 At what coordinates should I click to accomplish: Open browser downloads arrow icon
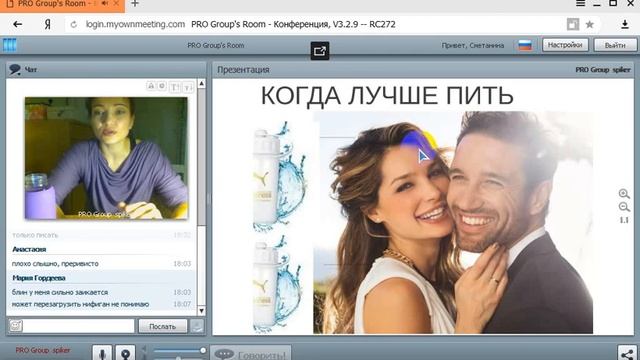coord(624,24)
